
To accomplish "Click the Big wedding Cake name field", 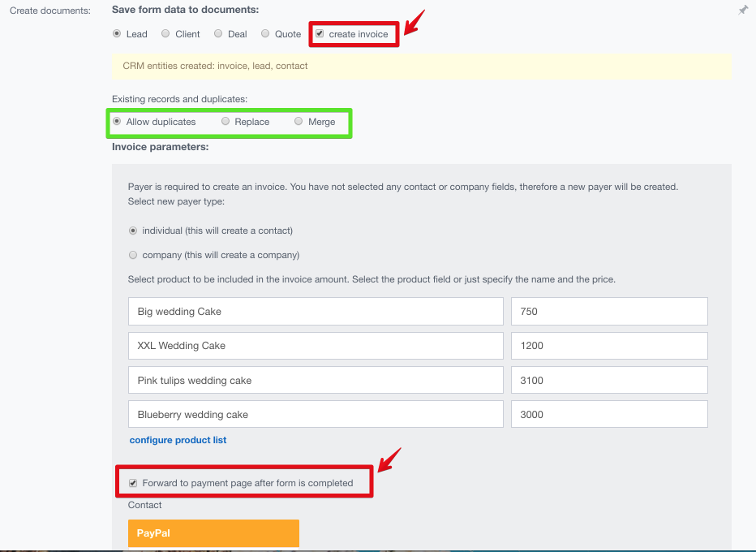I will coord(316,311).
